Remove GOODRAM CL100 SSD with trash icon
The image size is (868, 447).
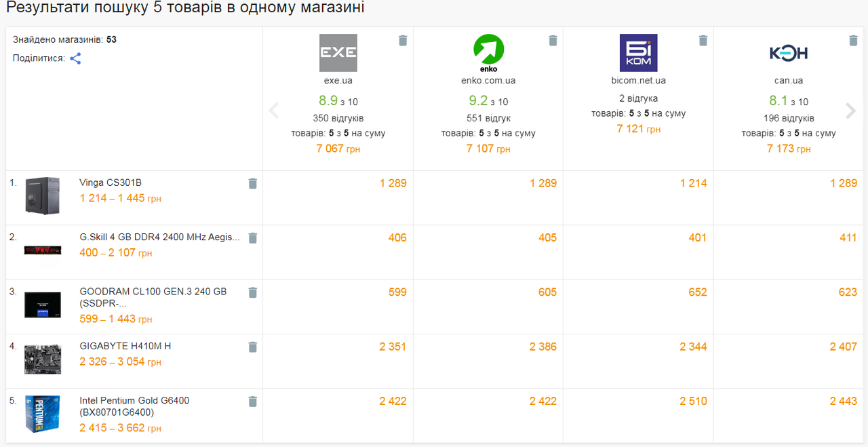click(253, 292)
